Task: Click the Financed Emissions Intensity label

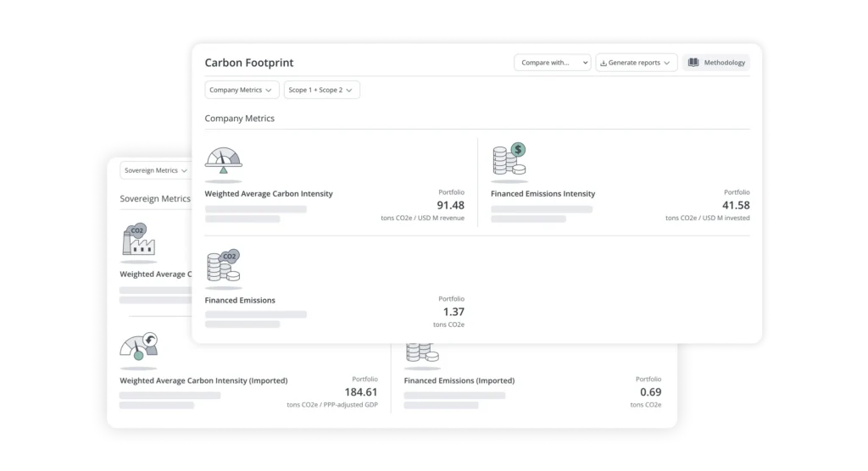Action: click(542, 194)
